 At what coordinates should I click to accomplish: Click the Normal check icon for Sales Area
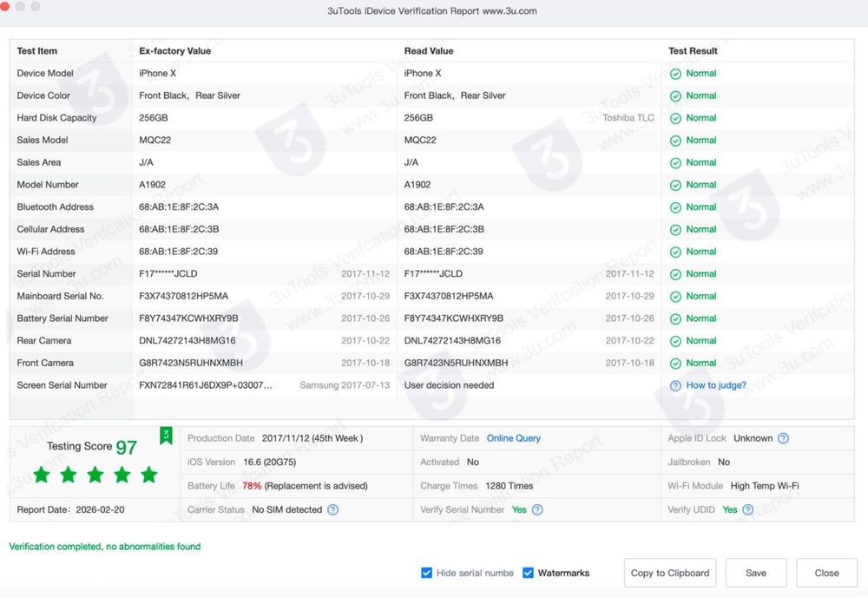point(675,162)
